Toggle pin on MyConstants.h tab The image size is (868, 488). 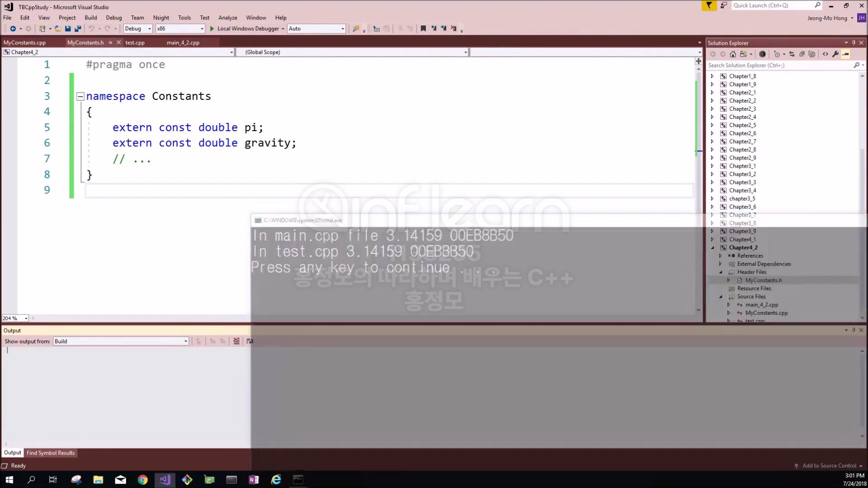pos(110,42)
